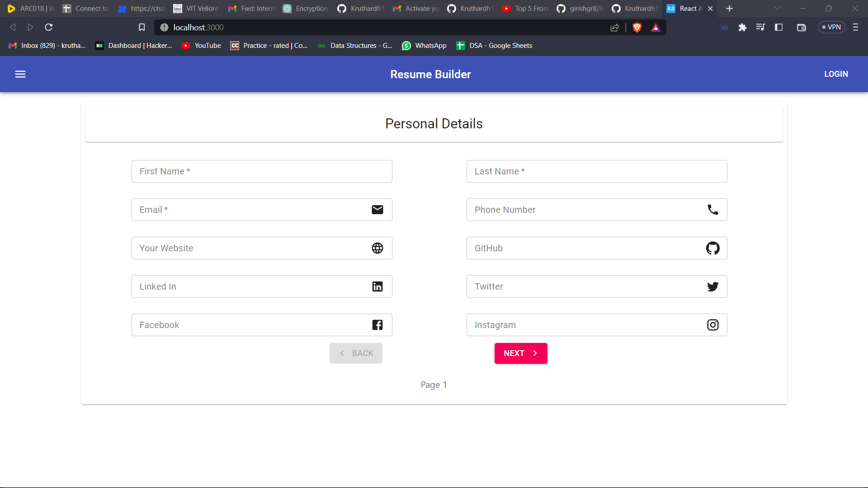Click the LinkedIn icon in Linked In field
The width and height of the screenshot is (868, 488).
pos(377,286)
